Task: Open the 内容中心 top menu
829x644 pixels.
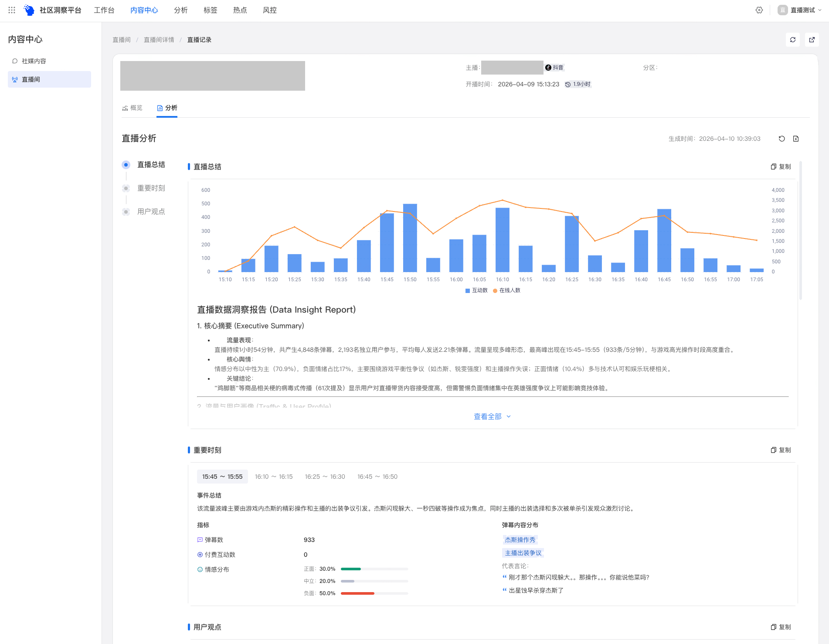Action: click(x=144, y=10)
